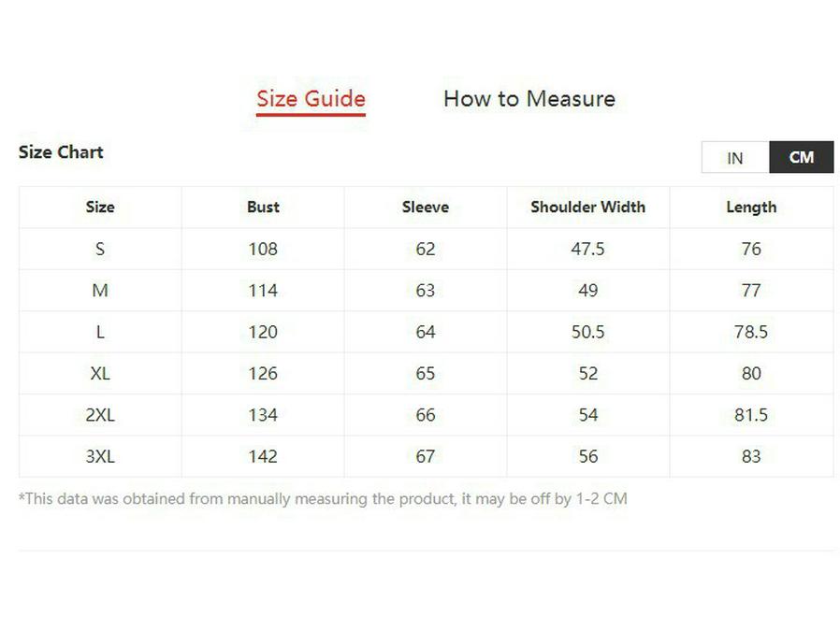This screenshot has height=630, width=840.
Task: Click the shoulder width value 50.5
Action: [x=587, y=332]
